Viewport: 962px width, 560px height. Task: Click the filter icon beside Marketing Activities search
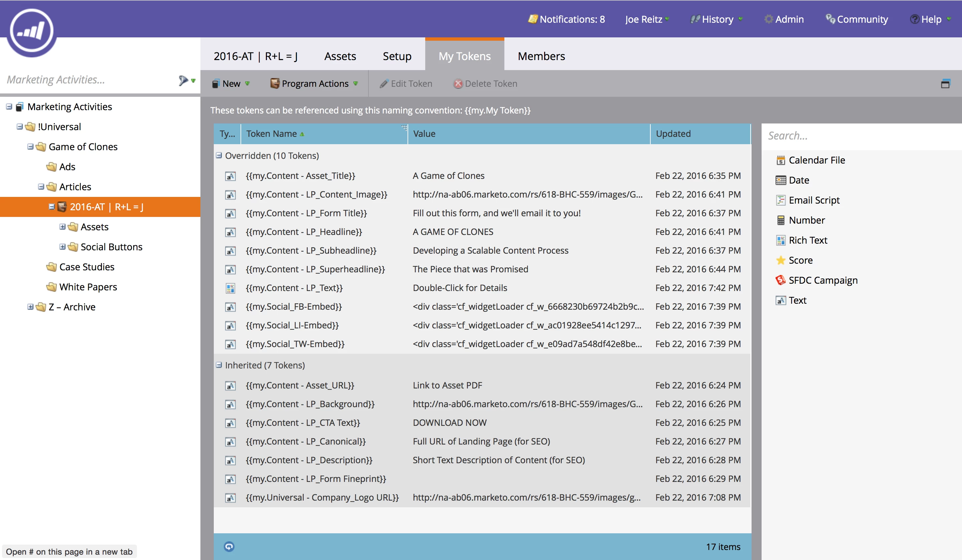pyautogui.click(x=183, y=80)
